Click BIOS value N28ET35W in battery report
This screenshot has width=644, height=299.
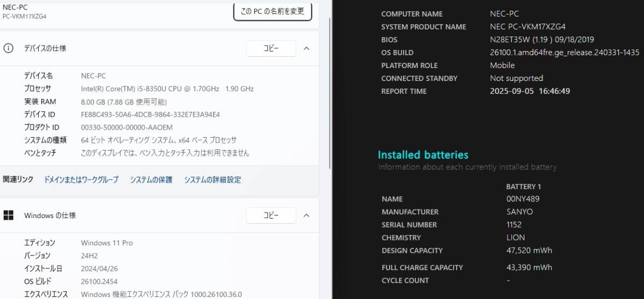[x=542, y=40]
